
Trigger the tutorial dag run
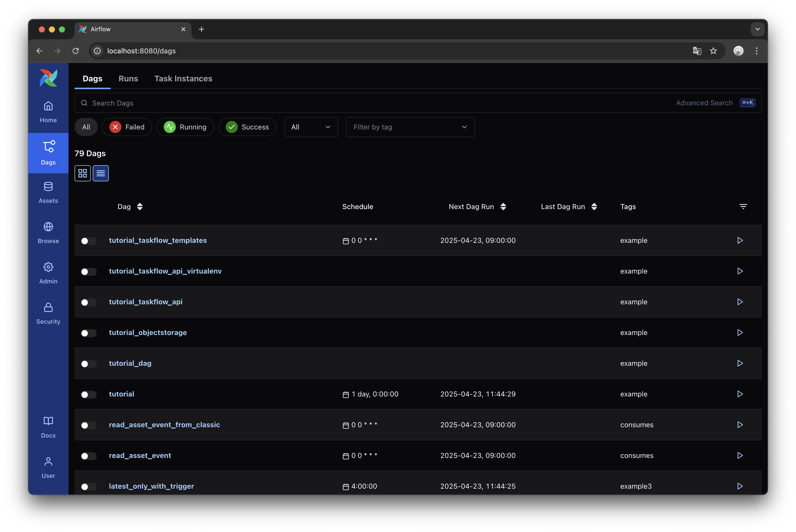pos(740,394)
